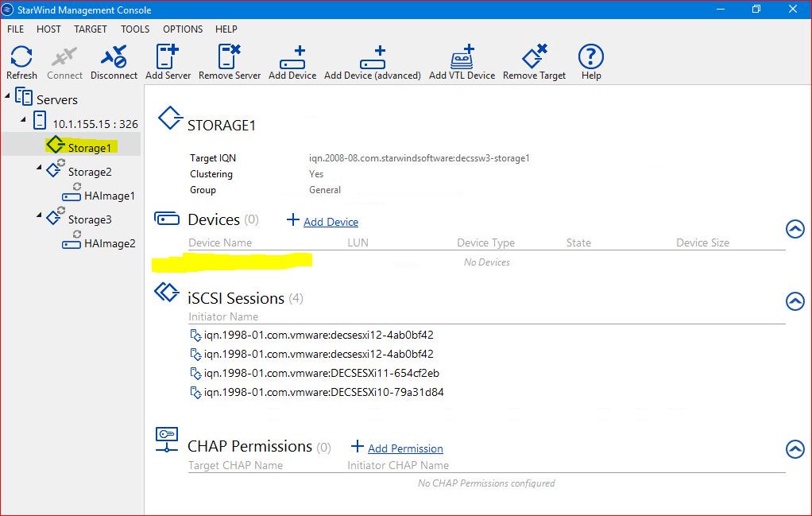Image resolution: width=812 pixels, height=516 pixels.
Task: Click the Remove Target toolbar icon
Action: pyautogui.click(x=535, y=56)
